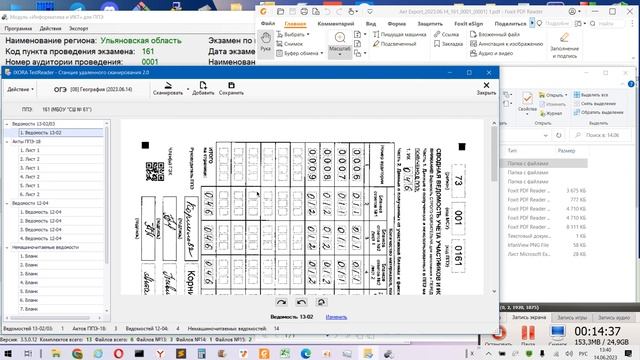Click the Закладка bookmark tool in Foxit
The image size is (640, 360).
448,44
